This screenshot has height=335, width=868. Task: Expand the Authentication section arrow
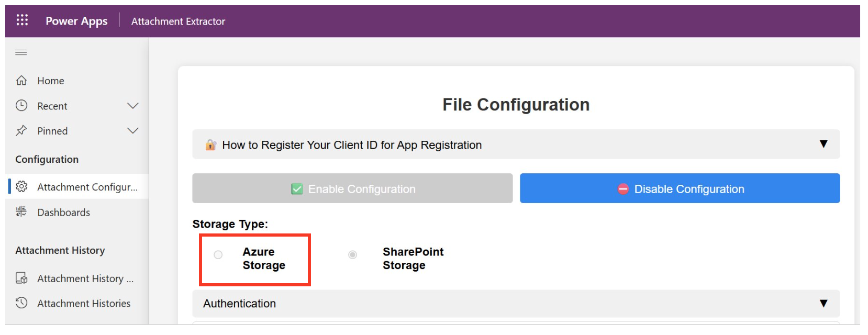point(823,304)
